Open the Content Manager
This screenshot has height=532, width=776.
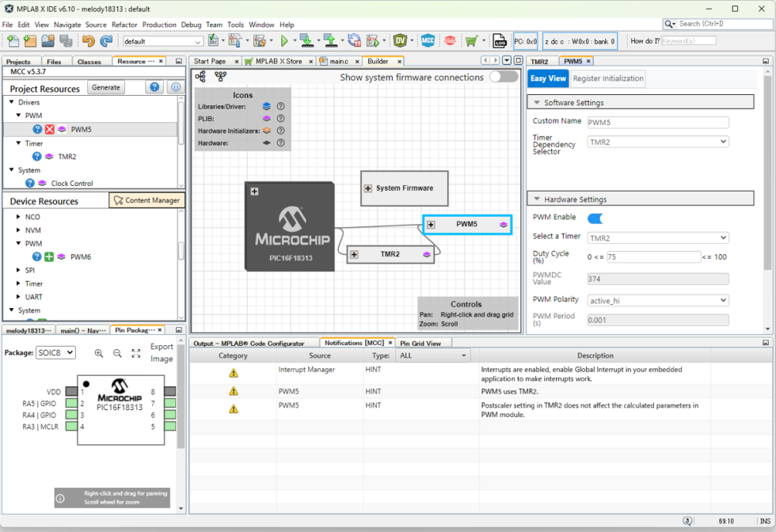coord(146,200)
